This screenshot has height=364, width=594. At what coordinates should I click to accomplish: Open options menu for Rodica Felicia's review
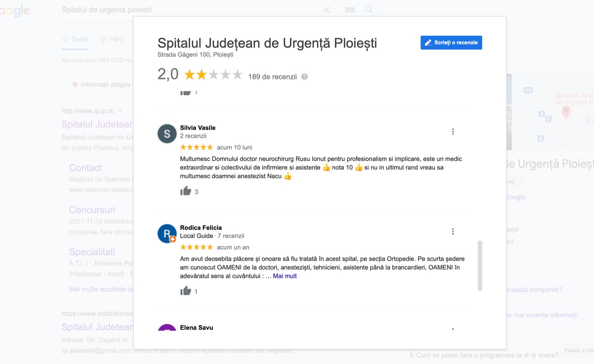pyautogui.click(x=453, y=232)
